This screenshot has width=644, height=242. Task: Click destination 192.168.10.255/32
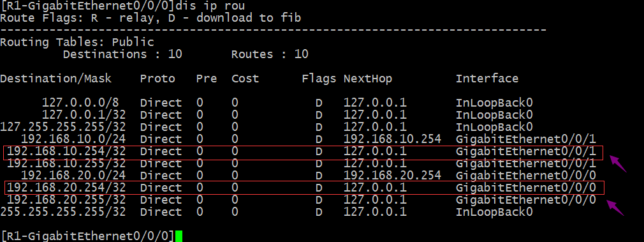tap(66, 163)
